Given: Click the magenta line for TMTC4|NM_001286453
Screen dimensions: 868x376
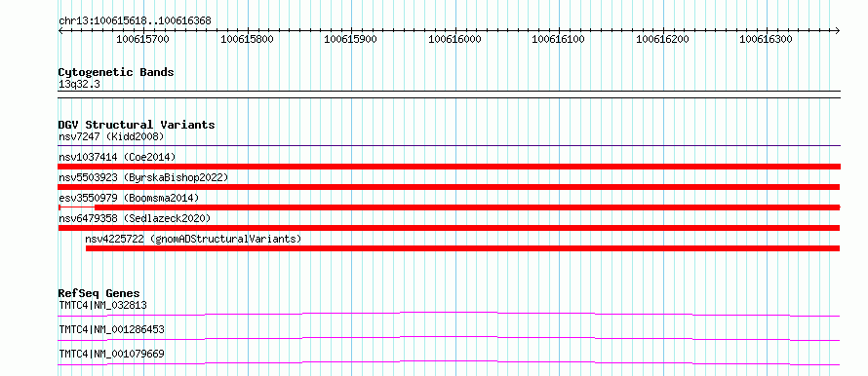Looking at the screenshot, I should 449,339.
